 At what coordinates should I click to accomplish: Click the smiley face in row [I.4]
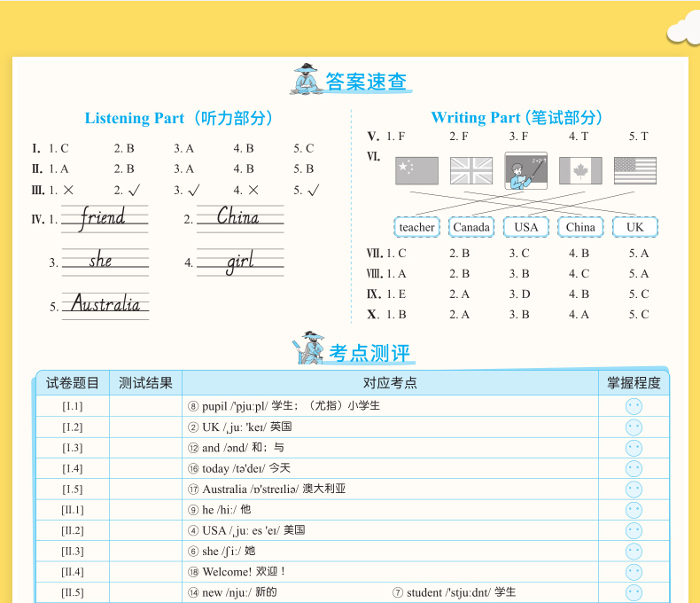[634, 468]
